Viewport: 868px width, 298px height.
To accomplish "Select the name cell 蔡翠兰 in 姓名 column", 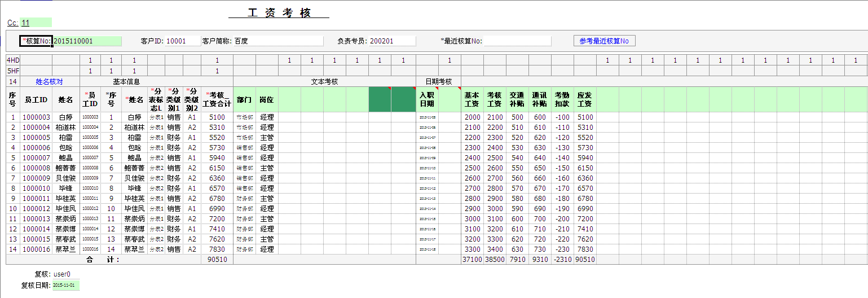I will point(65,249).
